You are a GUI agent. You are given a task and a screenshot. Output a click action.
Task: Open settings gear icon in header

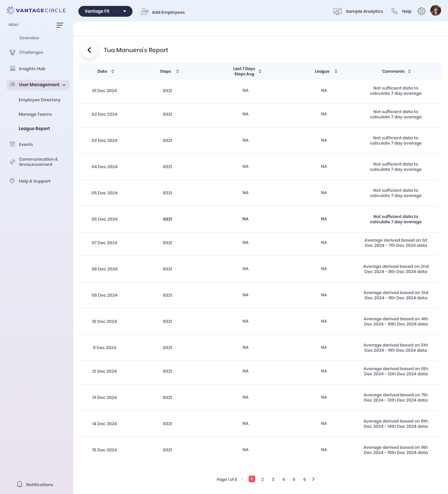pyautogui.click(x=421, y=11)
